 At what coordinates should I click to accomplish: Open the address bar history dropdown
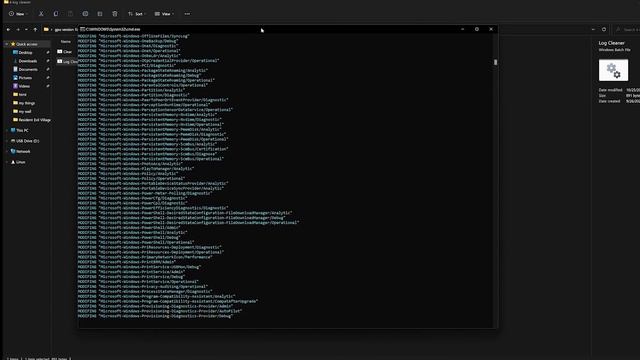[x=593, y=29]
